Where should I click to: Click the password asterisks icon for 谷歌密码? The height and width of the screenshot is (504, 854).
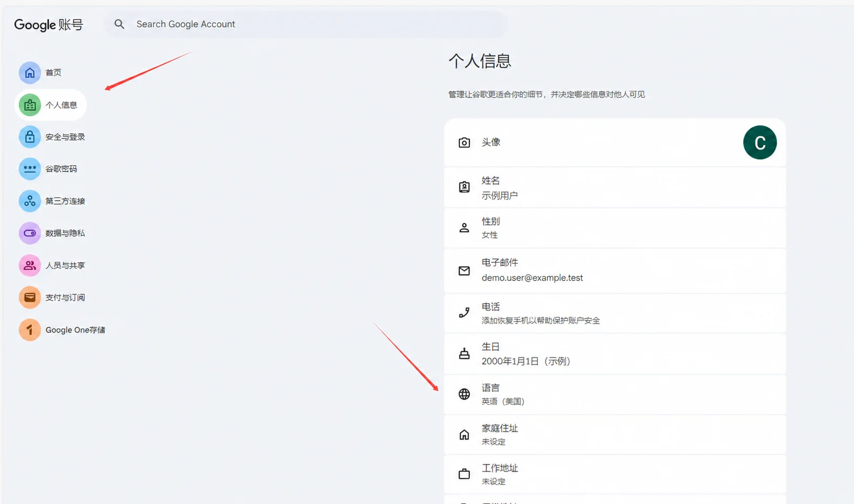tap(30, 169)
